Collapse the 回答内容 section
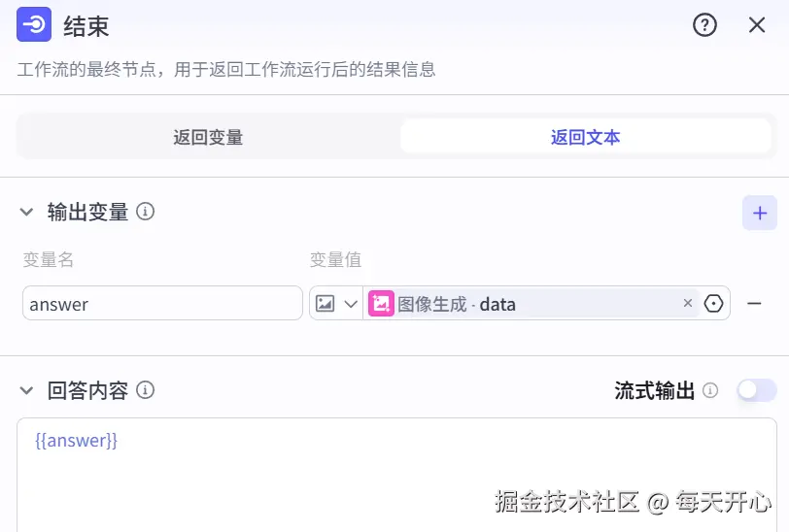The image size is (789, 532). point(26,390)
